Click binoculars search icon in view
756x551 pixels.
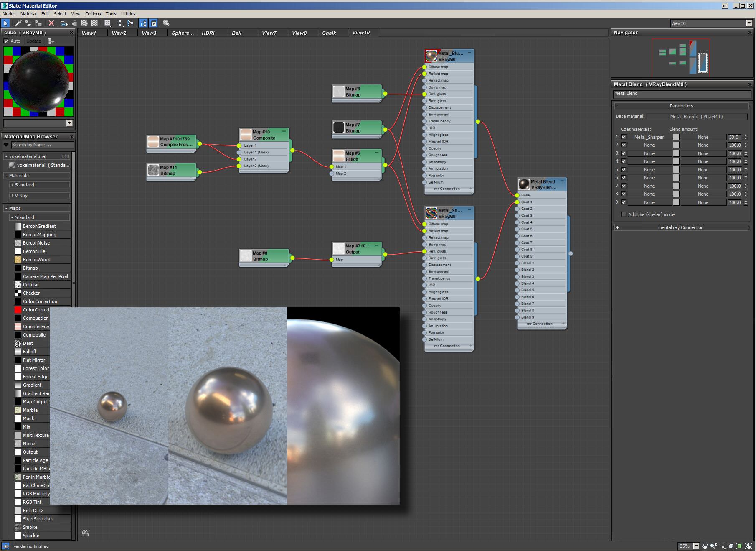[85, 533]
